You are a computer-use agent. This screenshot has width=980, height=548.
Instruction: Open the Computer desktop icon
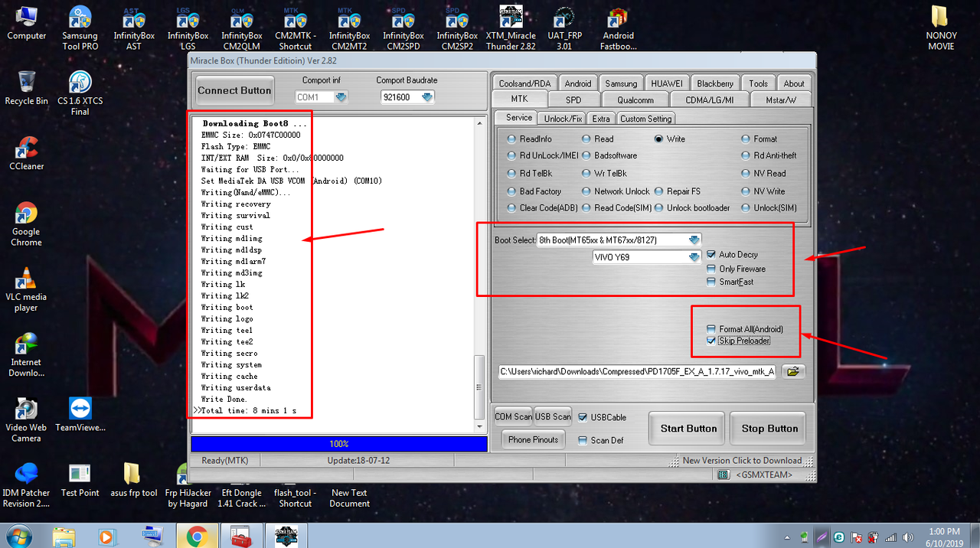[x=26, y=23]
